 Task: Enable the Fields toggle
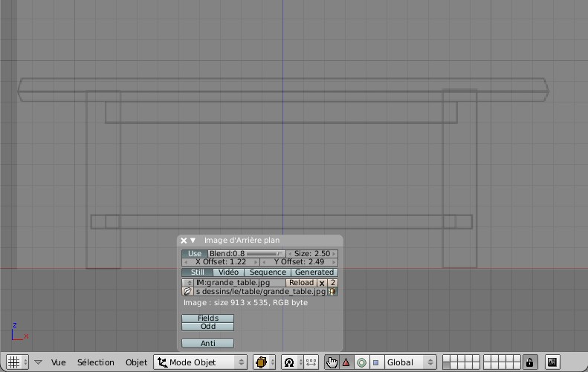pos(207,318)
